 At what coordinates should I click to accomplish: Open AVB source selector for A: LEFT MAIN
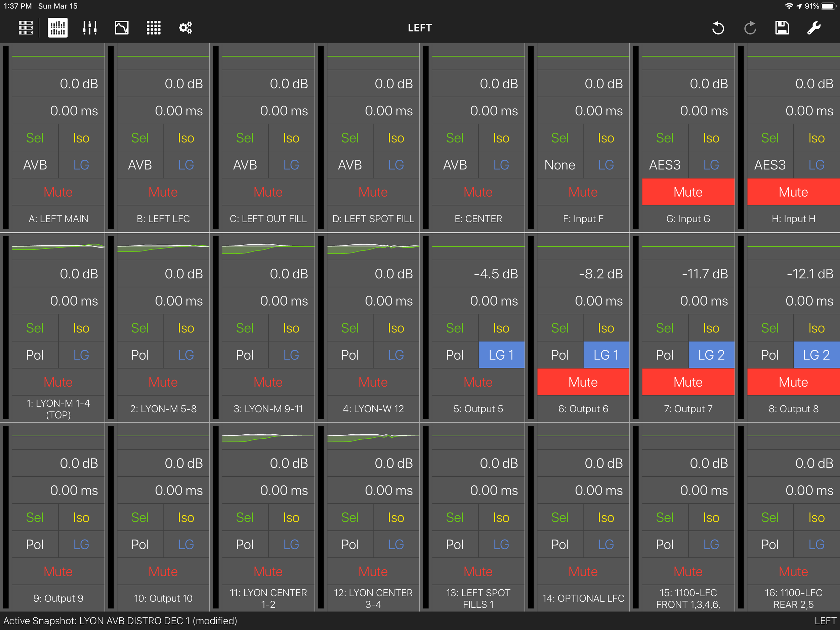[x=35, y=165]
